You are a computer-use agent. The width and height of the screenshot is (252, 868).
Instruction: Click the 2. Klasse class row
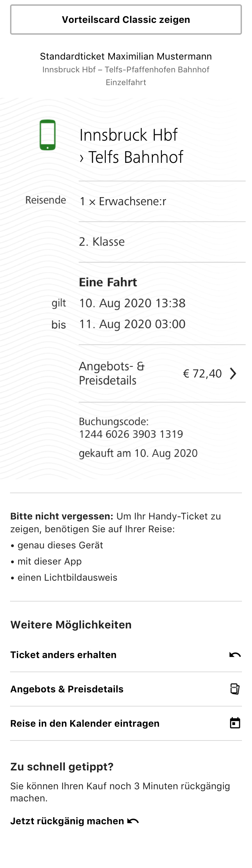click(x=101, y=242)
